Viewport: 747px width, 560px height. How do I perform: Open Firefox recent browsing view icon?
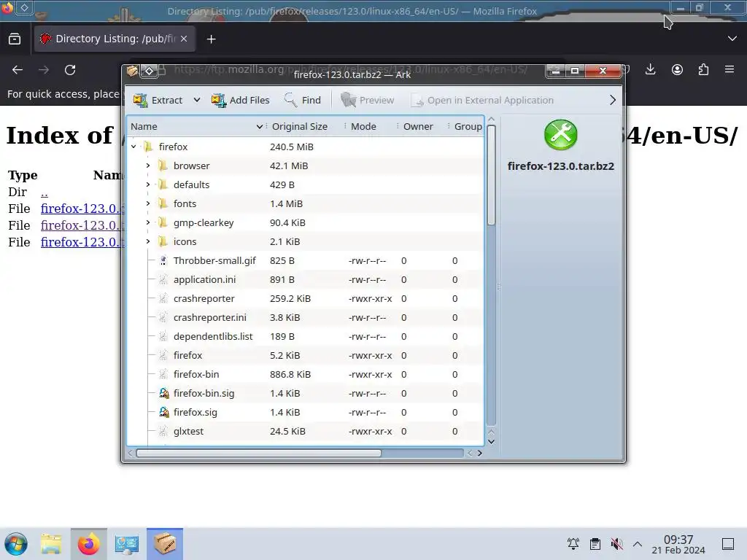[15, 39]
